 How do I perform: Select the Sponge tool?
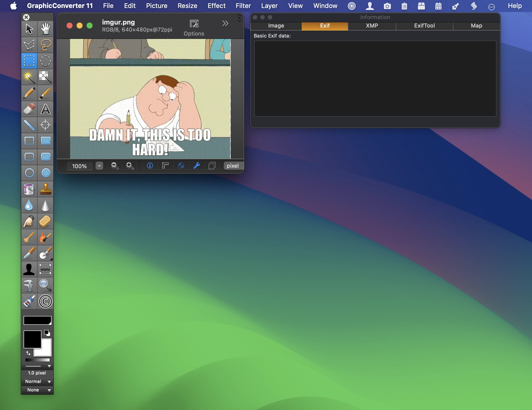[46, 221]
